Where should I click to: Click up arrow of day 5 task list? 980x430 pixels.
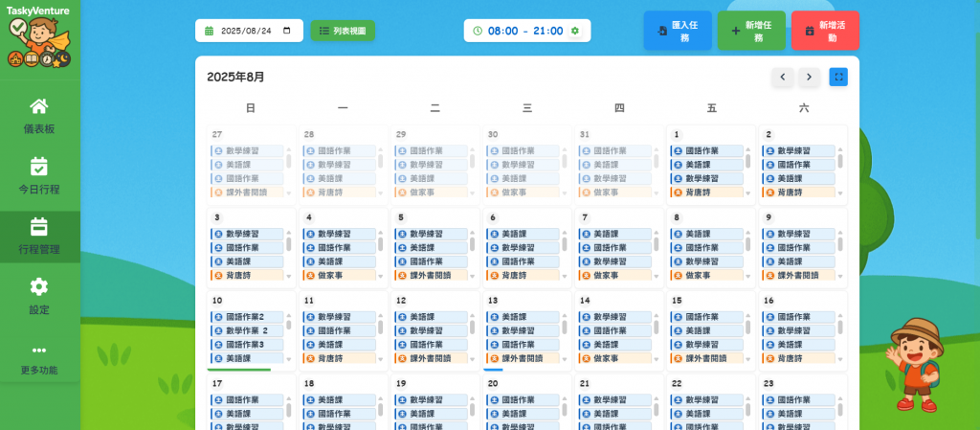coord(473,233)
